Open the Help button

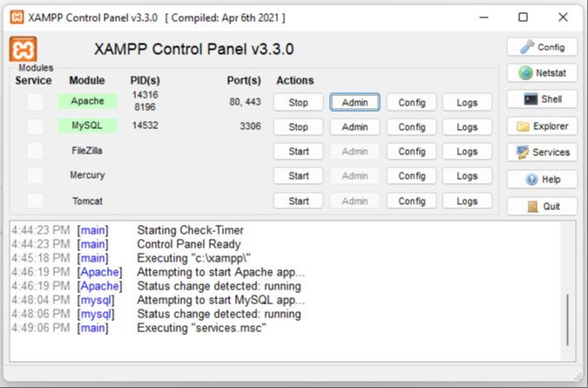(x=542, y=180)
